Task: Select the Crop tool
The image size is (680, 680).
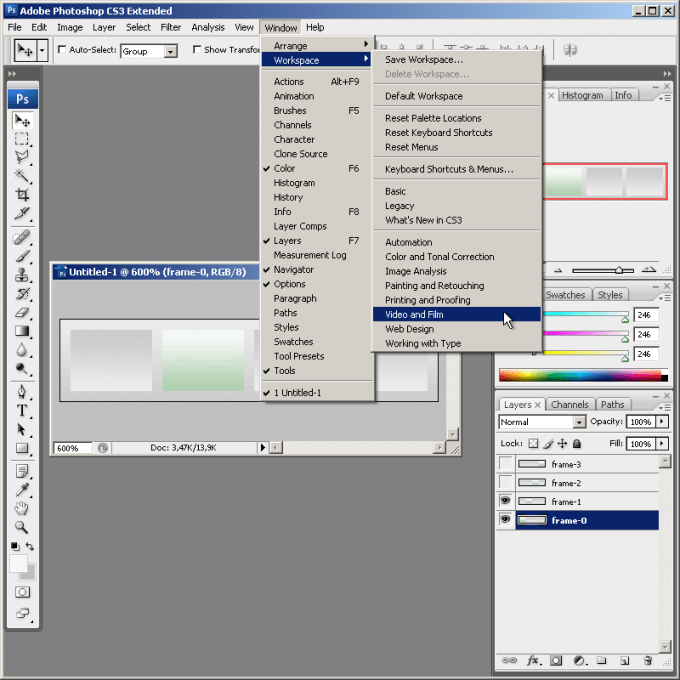Action: pyautogui.click(x=22, y=194)
